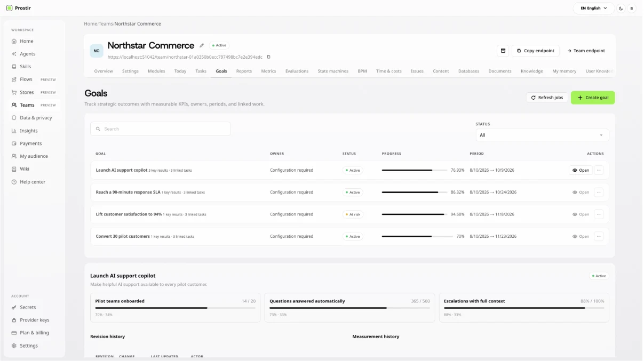Click the Secrets key icon
This screenshot has height=361, width=644.
(x=14, y=307)
